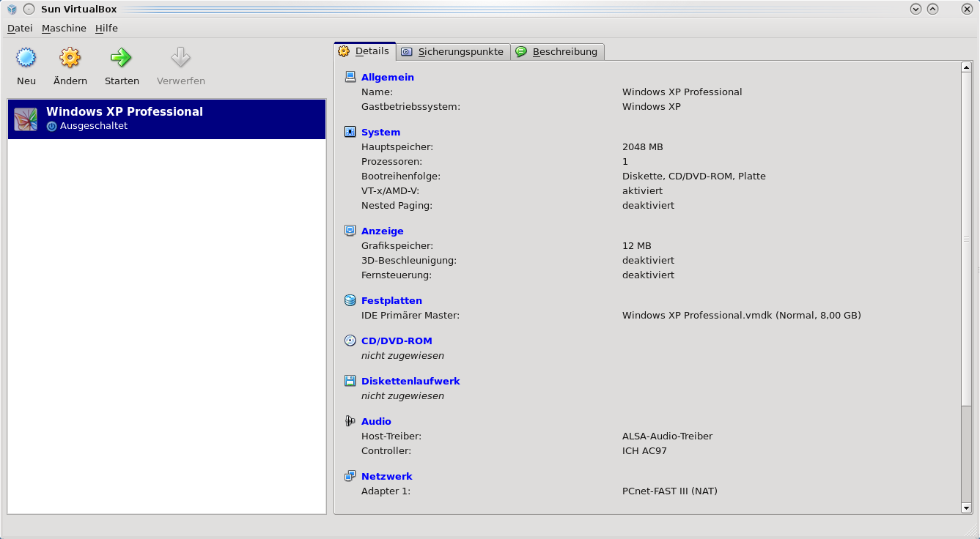This screenshot has width=980, height=539.
Task: Click the Anzeige monitor icon
Action: coord(350,231)
